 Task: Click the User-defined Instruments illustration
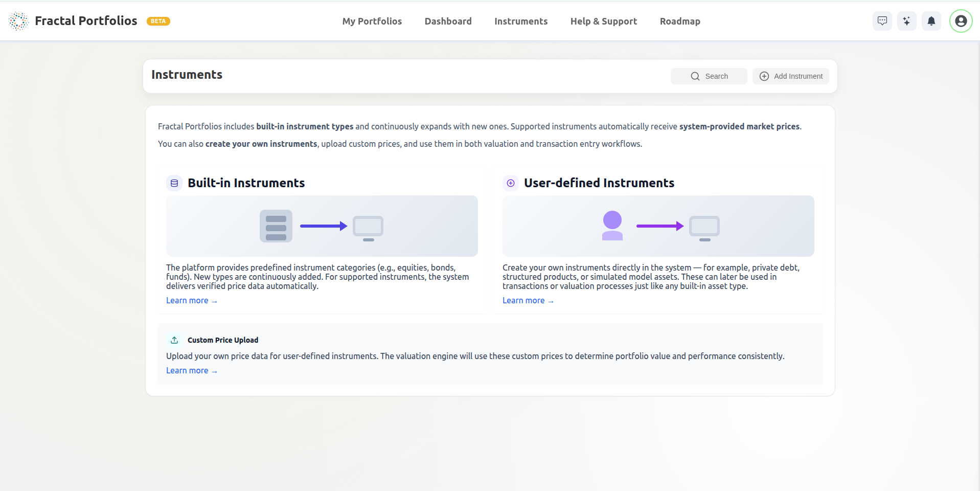tap(658, 226)
